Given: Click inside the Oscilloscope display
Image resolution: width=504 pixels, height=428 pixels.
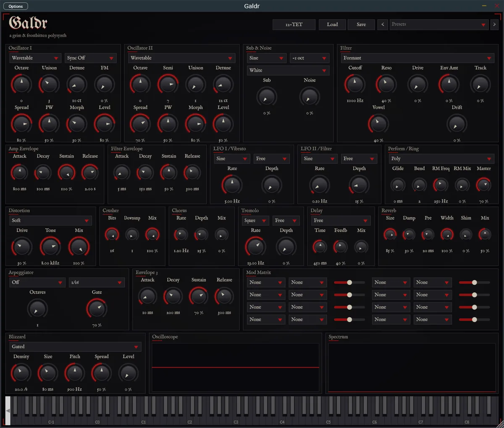Looking at the screenshot, I should click(x=235, y=368).
